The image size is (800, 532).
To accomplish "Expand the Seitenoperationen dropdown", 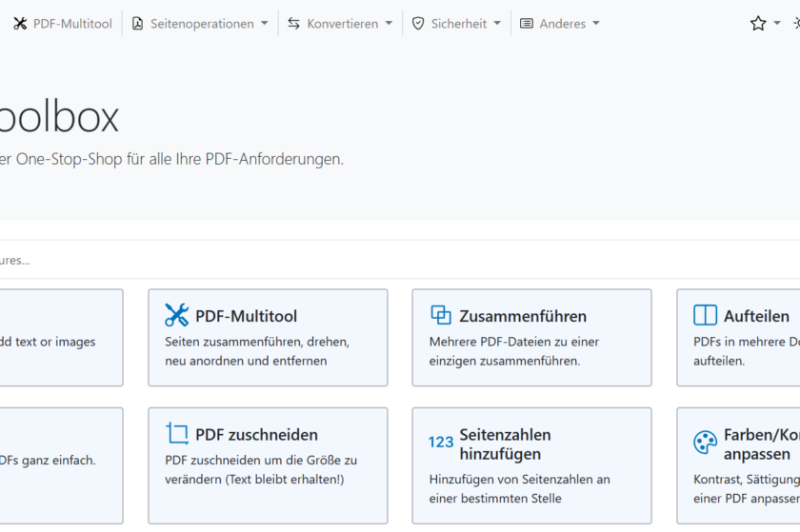I will [x=200, y=24].
